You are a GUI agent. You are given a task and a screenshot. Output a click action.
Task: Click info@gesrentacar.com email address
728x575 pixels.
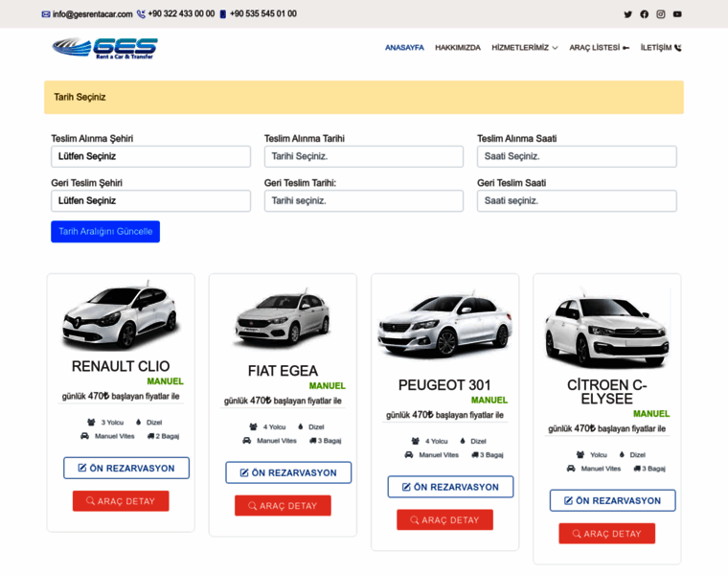coord(92,14)
